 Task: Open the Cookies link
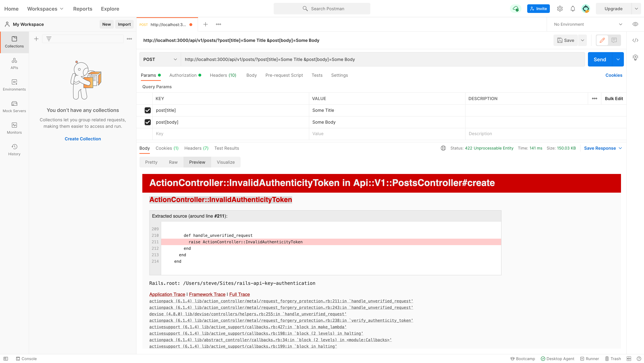(x=614, y=75)
